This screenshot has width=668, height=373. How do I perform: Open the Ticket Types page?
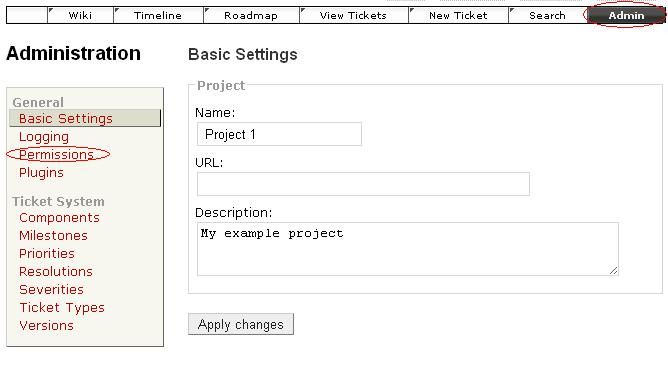pyautogui.click(x=62, y=307)
